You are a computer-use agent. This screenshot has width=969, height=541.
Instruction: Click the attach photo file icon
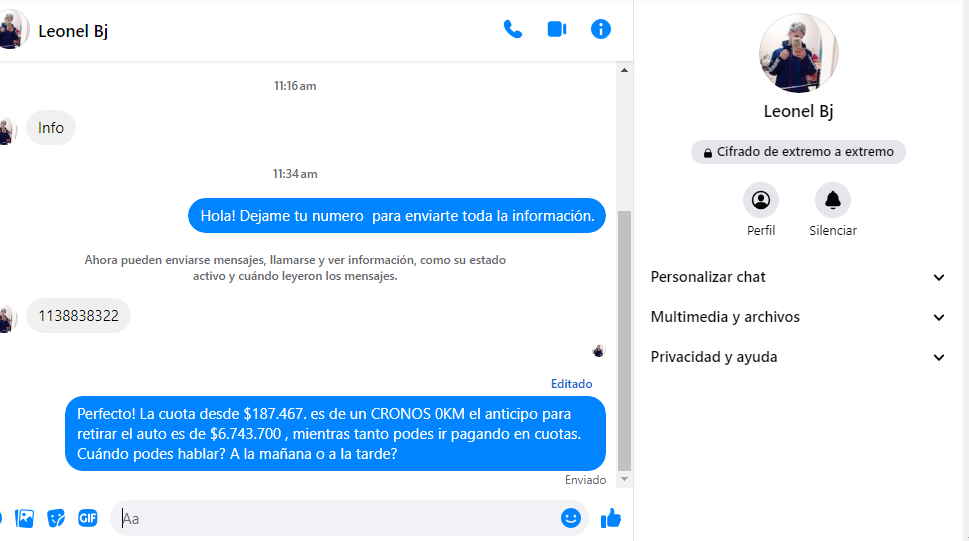click(x=25, y=518)
